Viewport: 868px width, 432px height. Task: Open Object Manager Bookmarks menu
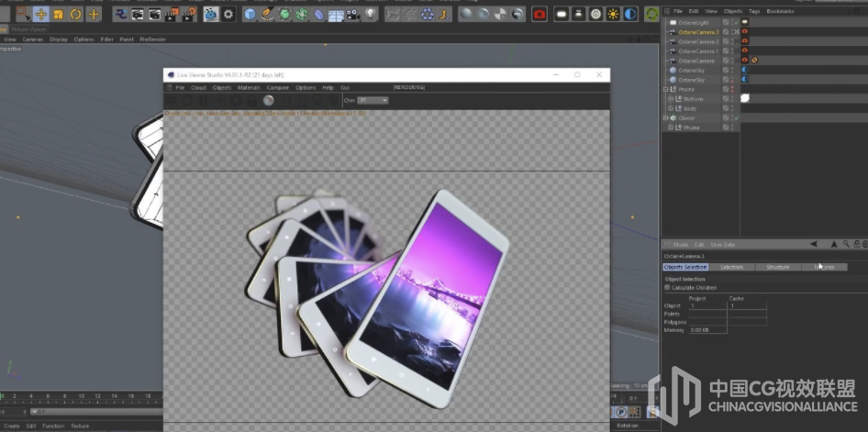[x=780, y=11]
